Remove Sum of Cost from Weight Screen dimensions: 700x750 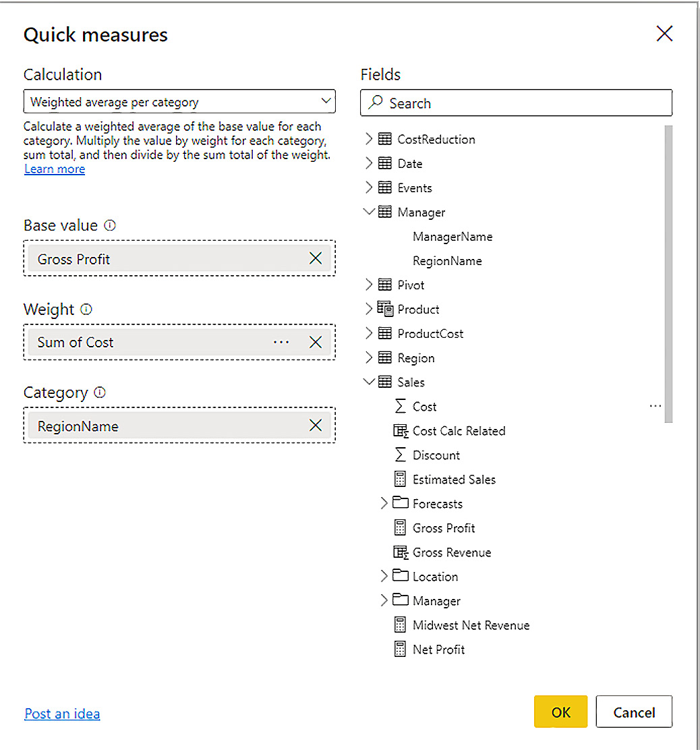click(315, 342)
